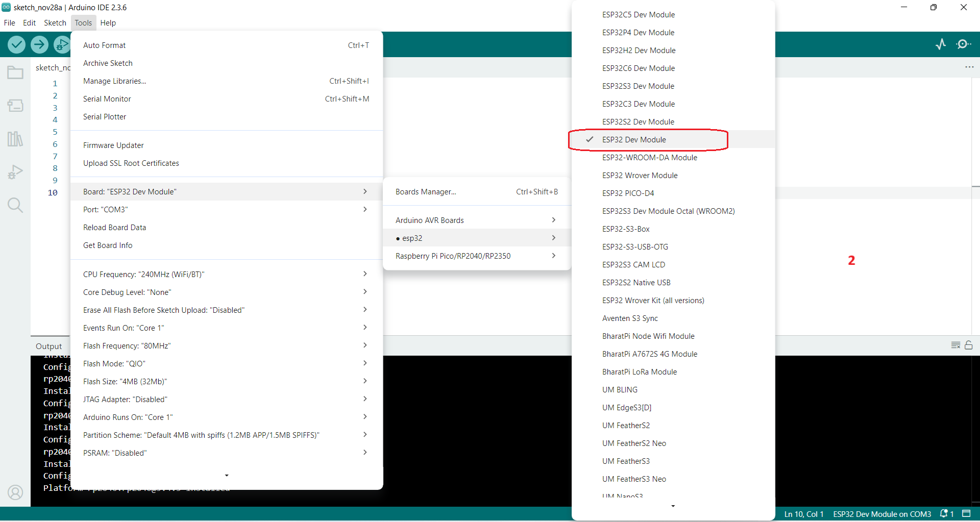Screen dimensions: 980x522
Task: Click the user account icon in sidebar
Action: tap(15, 492)
